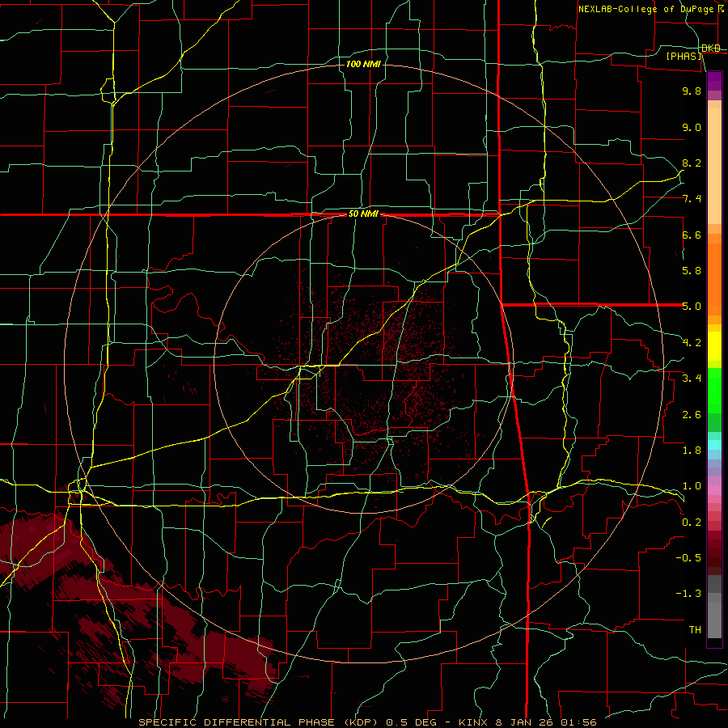Click the -1.3 scale value
This screenshot has width=728, height=728.
tap(688, 594)
